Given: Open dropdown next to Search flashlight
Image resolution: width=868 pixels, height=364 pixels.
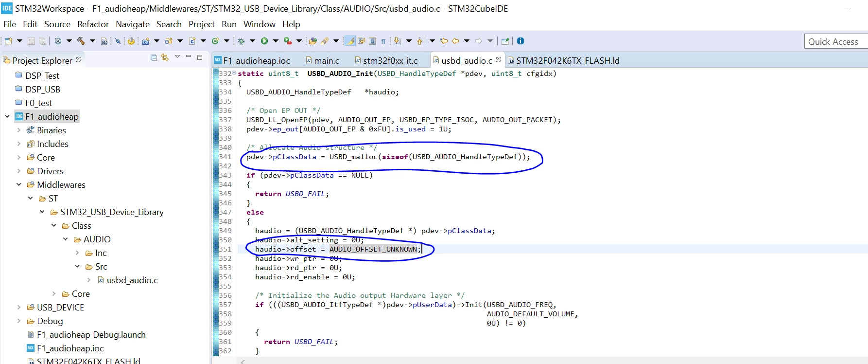Looking at the screenshot, I should [336, 41].
